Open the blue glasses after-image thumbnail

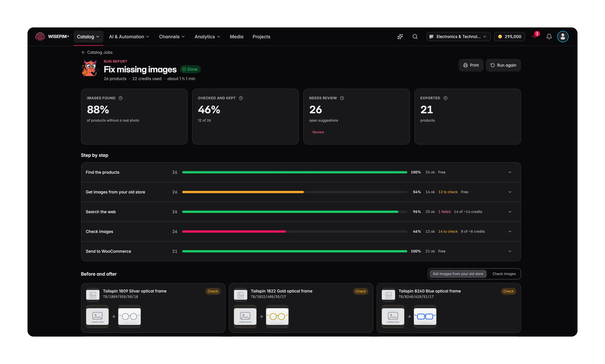click(425, 316)
